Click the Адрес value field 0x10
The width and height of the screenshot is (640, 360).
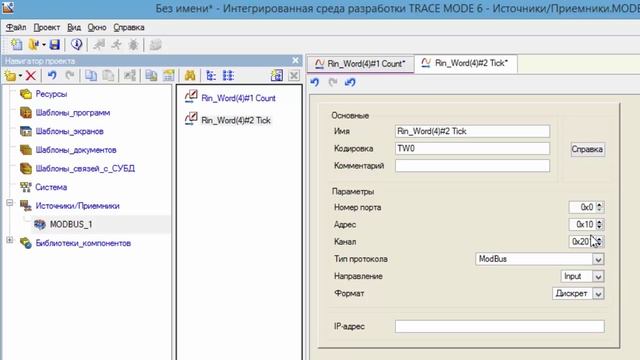click(x=582, y=224)
